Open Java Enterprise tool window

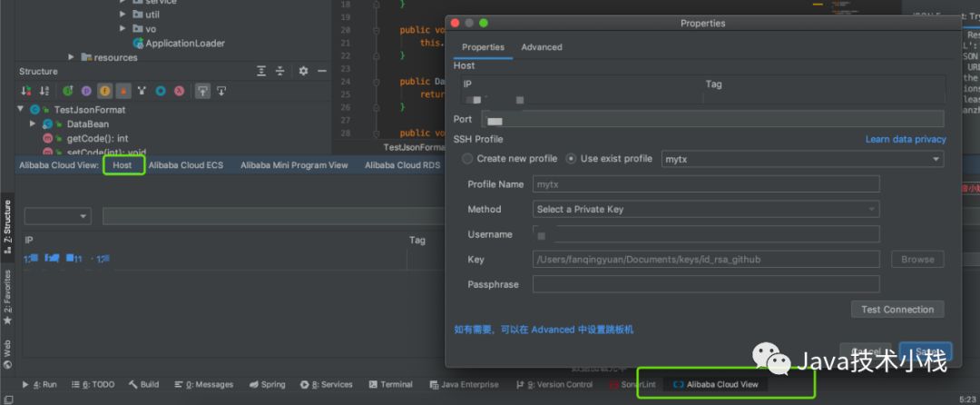(x=465, y=384)
